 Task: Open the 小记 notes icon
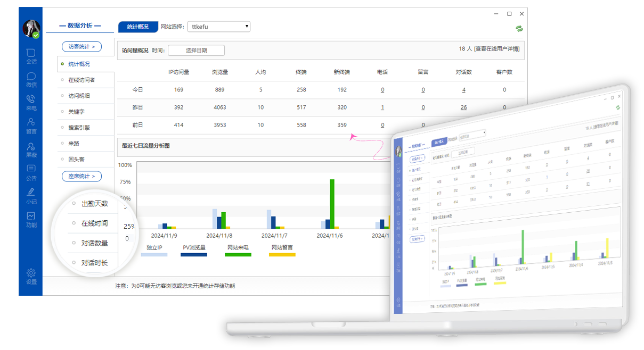pos(31,195)
